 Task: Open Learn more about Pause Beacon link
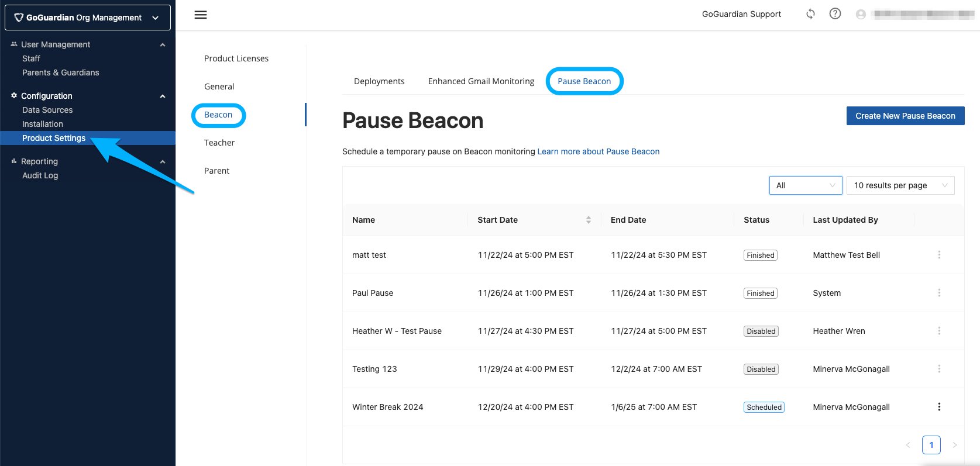tap(599, 151)
